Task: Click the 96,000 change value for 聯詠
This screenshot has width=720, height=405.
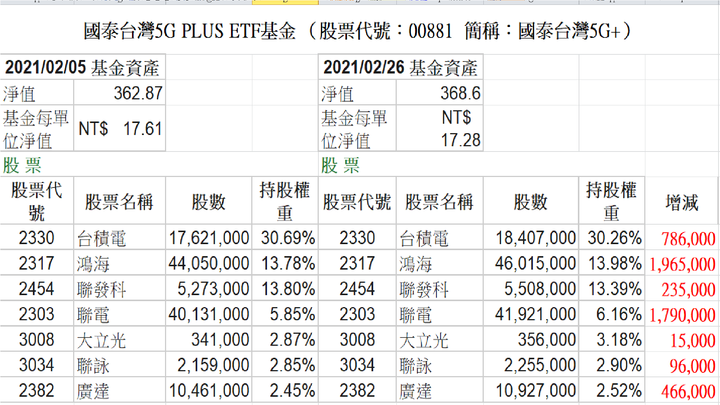Action: 682,366
